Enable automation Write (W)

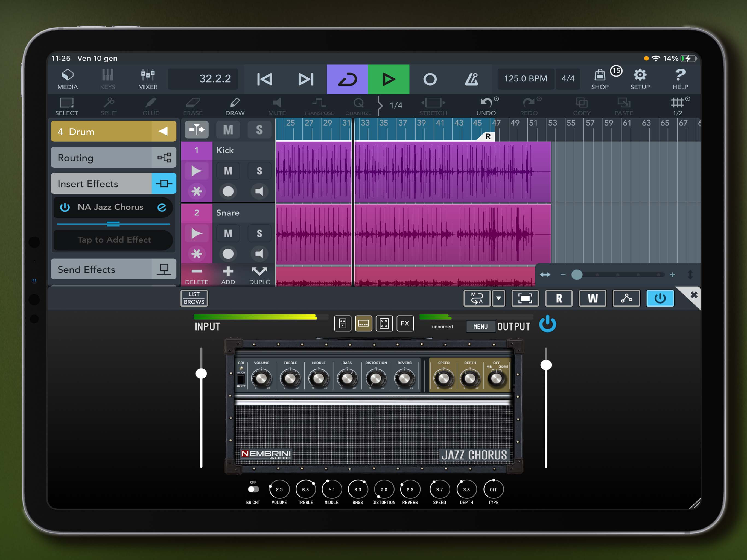593,298
